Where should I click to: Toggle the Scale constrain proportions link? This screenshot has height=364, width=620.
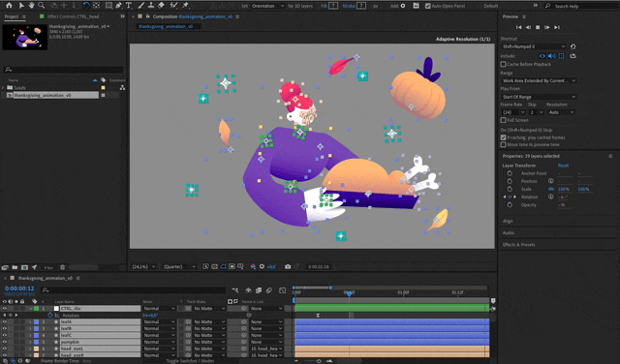tap(551, 189)
